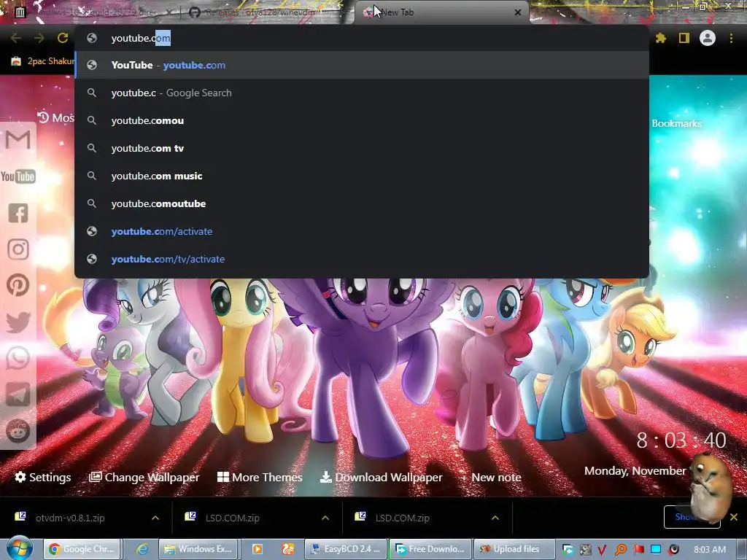Open the Windows Start orb
This screenshot has height=560, width=747.
tap(20, 548)
